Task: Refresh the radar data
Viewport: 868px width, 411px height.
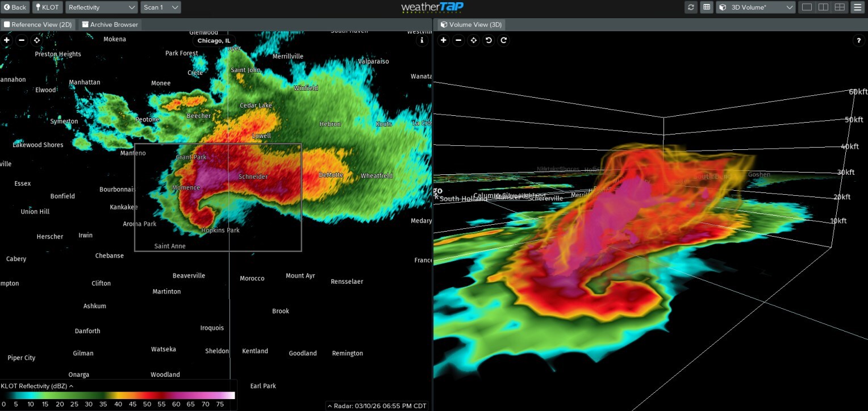Action: [691, 7]
